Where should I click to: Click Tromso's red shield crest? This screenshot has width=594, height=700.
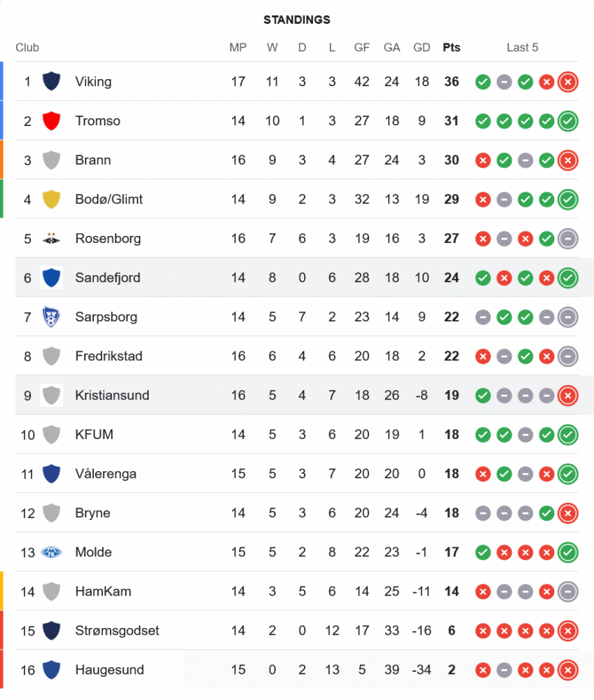coord(50,120)
